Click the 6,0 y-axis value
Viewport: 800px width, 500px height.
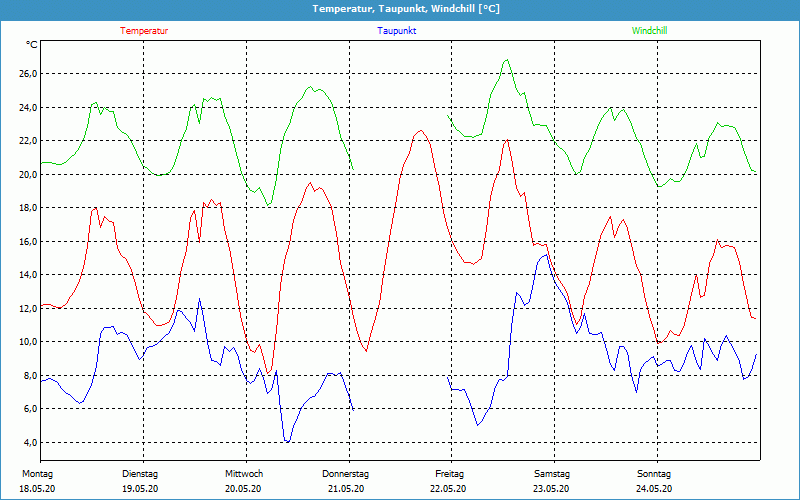tap(30, 409)
